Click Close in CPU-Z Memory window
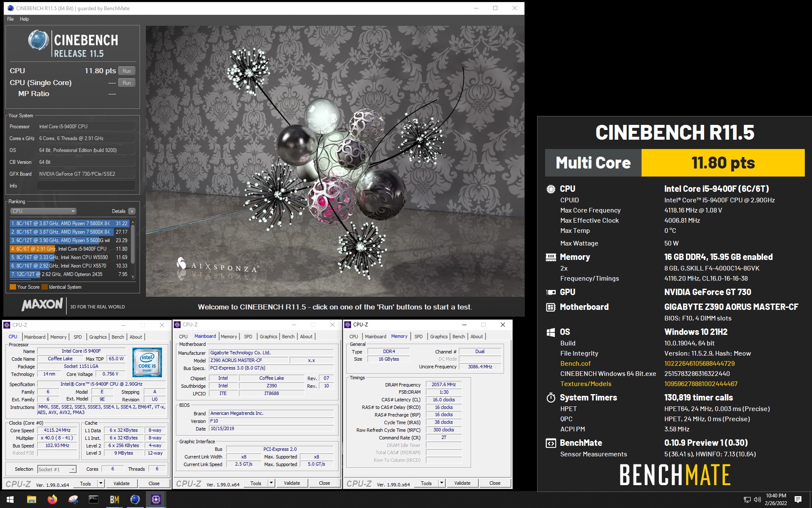The image size is (812, 508). pyautogui.click(x=495, y=483)
